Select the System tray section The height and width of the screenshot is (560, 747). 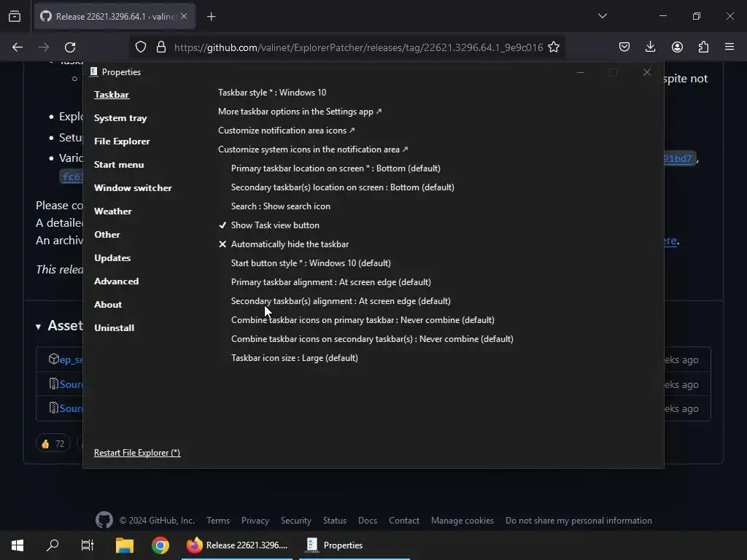(x=120, y=118)
